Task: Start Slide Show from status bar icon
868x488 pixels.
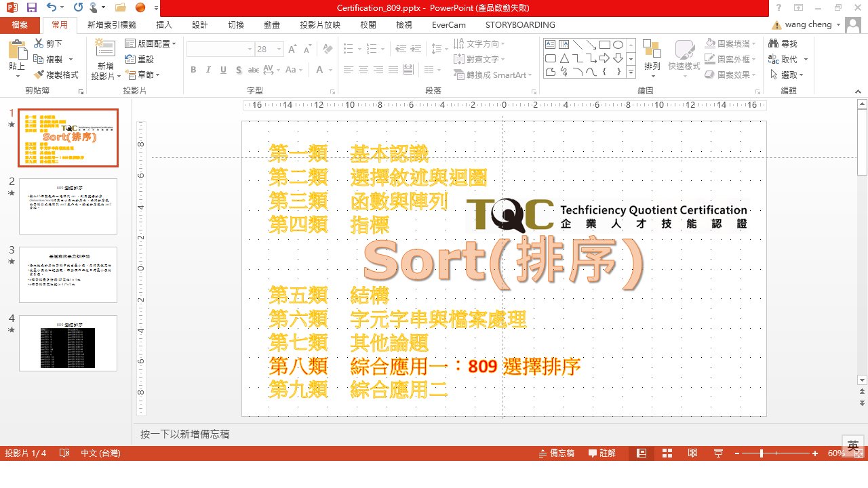Action: tap(718, 453)
